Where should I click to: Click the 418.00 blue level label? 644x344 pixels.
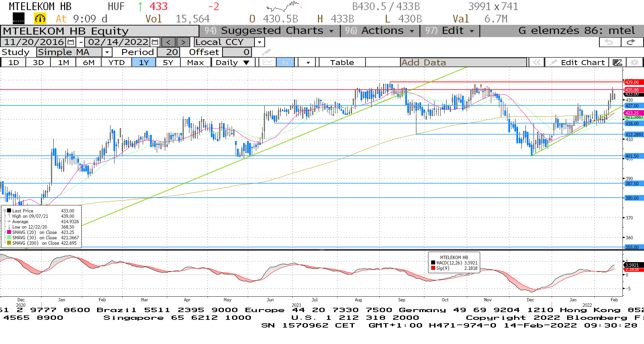633,124
